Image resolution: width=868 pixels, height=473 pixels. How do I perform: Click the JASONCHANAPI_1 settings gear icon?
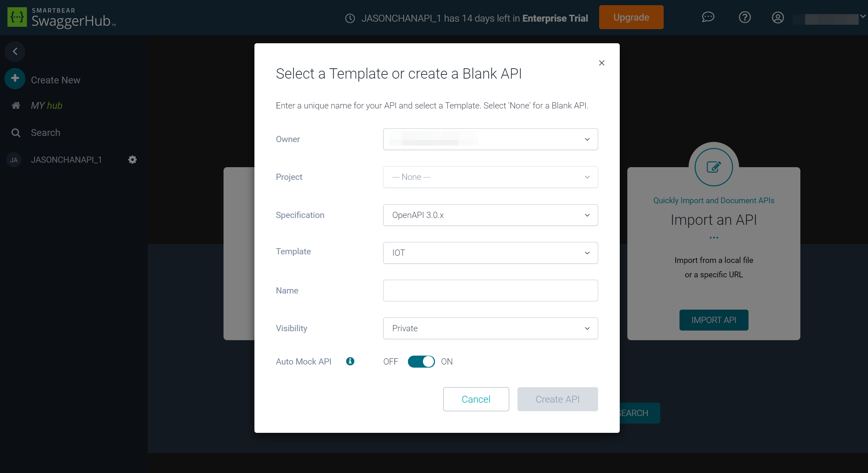click(x=133, y=160)
